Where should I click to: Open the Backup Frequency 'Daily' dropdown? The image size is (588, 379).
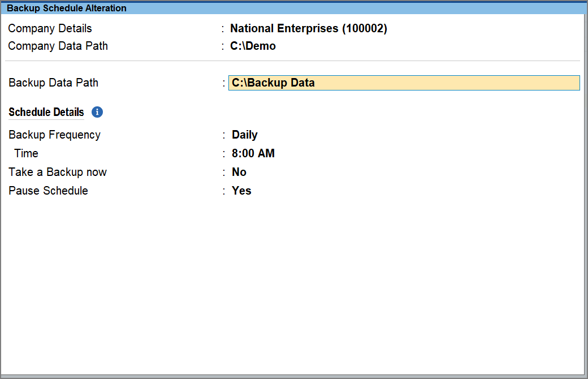[x=244, y=135]
